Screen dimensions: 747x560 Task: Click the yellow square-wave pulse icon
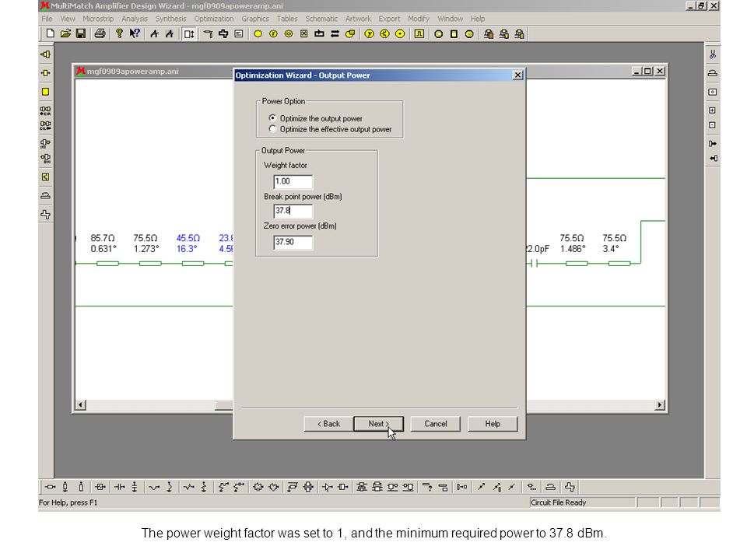point(419,33)
